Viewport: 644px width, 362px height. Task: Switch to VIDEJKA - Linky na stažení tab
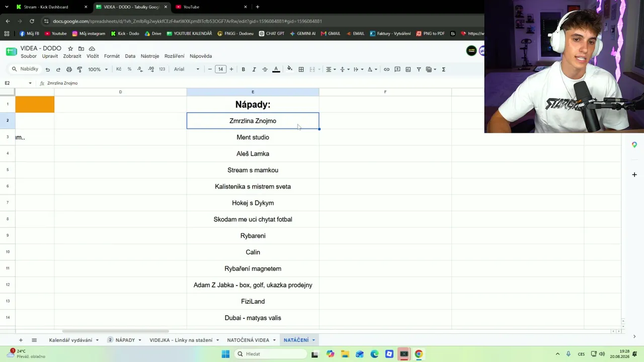click(181, 340)
